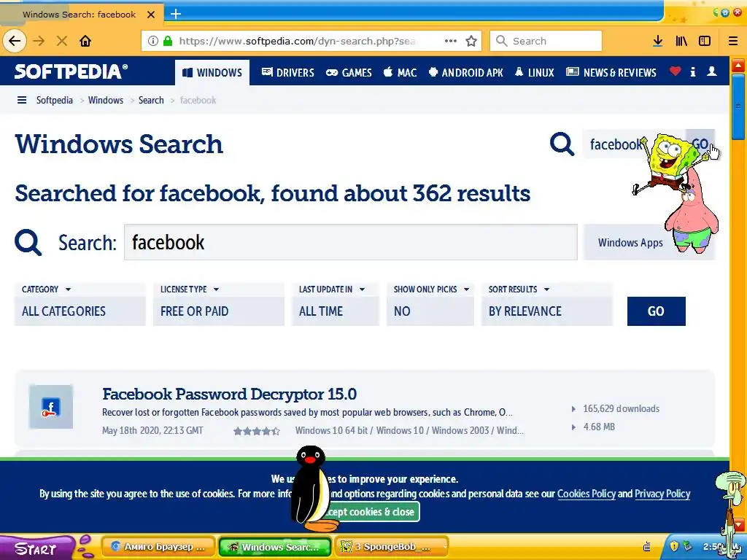Open the NEWS & REVIEWS section
The image size is (747, 560).
[611, 72]
